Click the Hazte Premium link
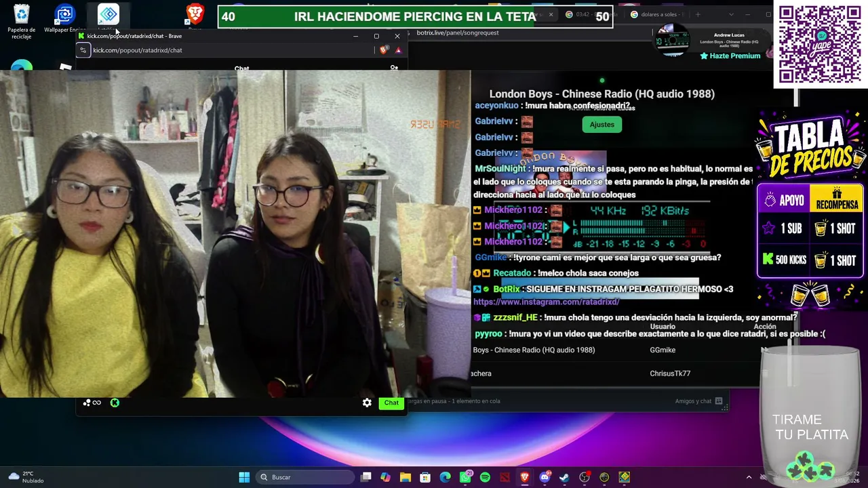868x488 pixels. [x=730, y=56]
